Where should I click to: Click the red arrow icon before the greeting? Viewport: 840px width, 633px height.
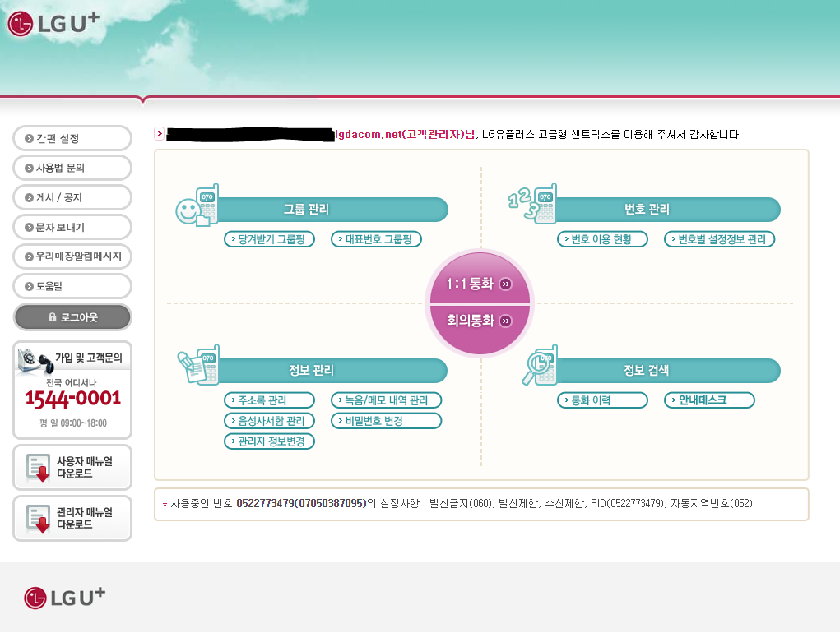(x=159, y=134)
